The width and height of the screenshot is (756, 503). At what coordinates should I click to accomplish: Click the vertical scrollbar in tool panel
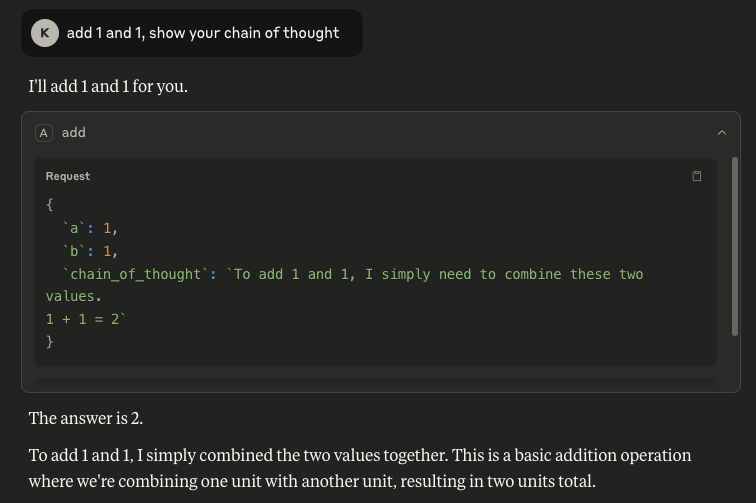click(735, 246)
